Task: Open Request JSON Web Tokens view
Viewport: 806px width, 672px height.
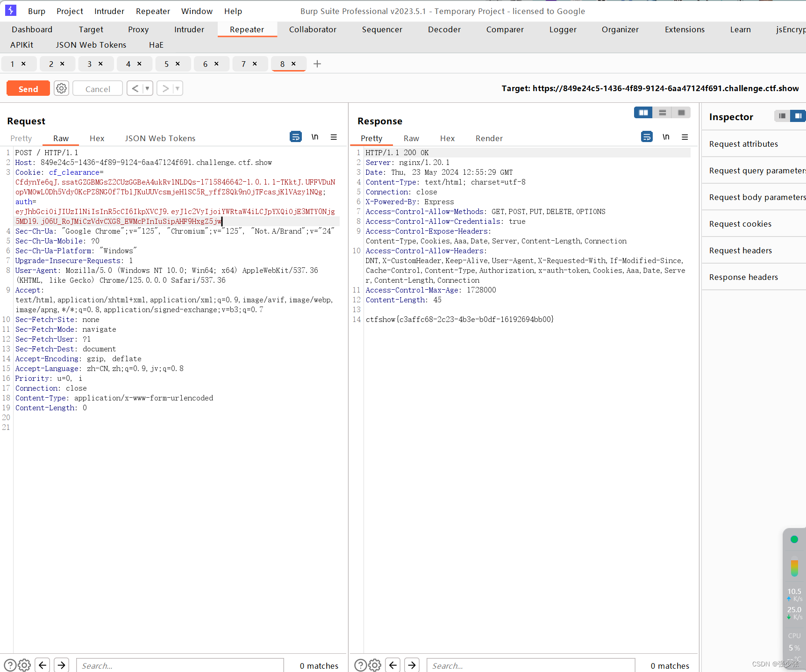Action: tap(160, 138)
